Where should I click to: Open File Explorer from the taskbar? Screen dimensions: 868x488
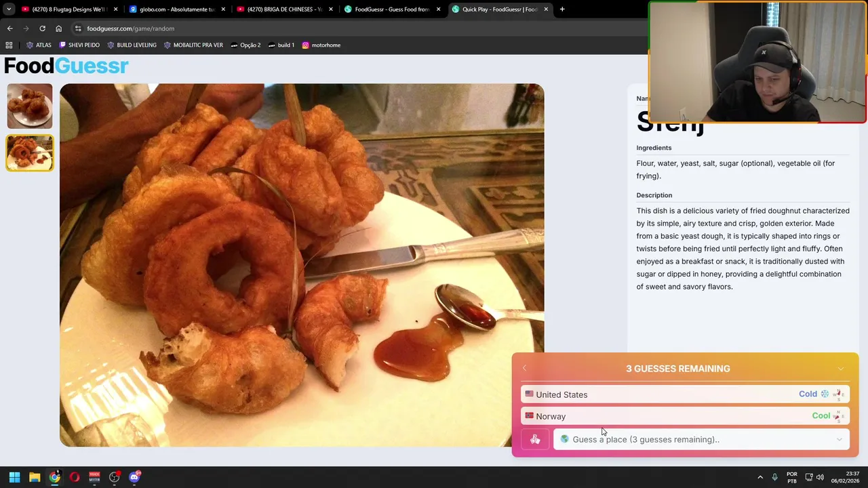pyautogui.click(x=35, y=477)
